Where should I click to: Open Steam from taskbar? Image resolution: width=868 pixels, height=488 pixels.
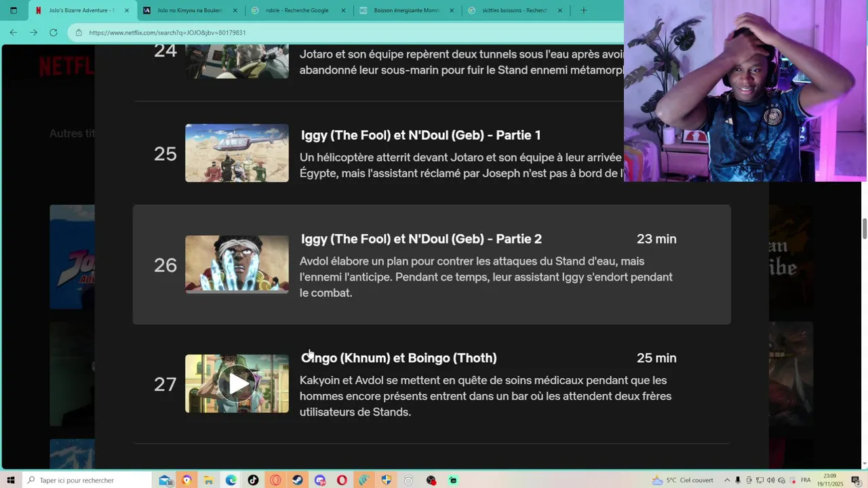tap(298, 480)
